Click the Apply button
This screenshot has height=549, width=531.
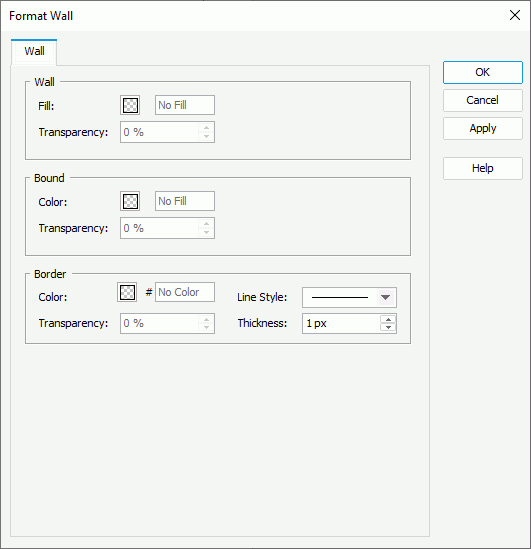pyautogui.click(x=483, y=128)
